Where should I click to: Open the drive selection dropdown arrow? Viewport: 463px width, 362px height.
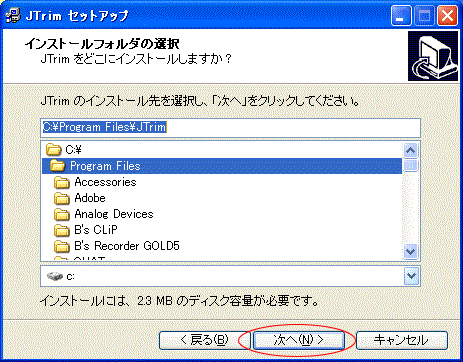click(411, 276)
